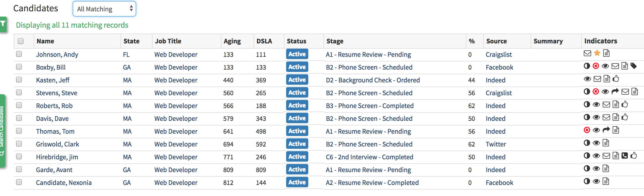Click the green filter funnel tab
This screenshot has width=644, height=196.
coord(3,24)
